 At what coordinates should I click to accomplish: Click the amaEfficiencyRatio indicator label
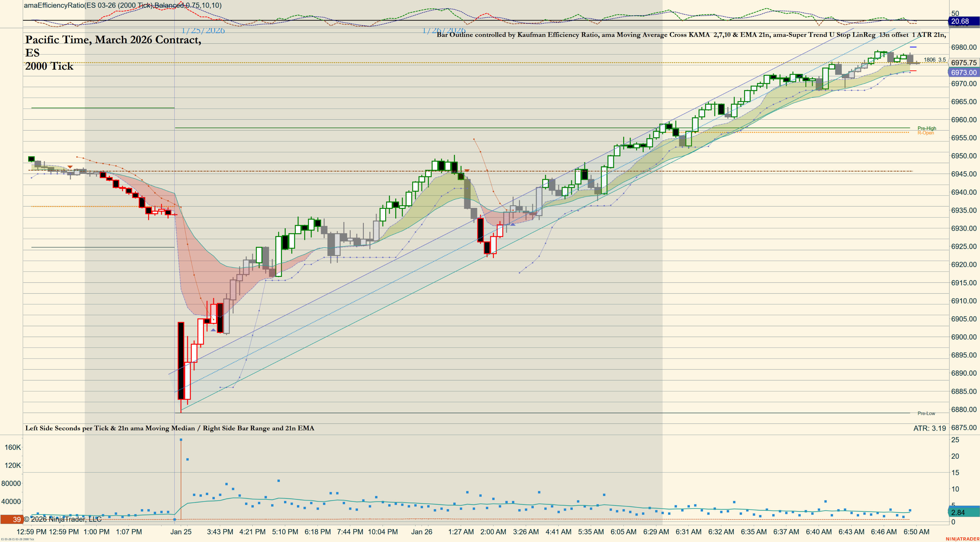pos(123,5)
